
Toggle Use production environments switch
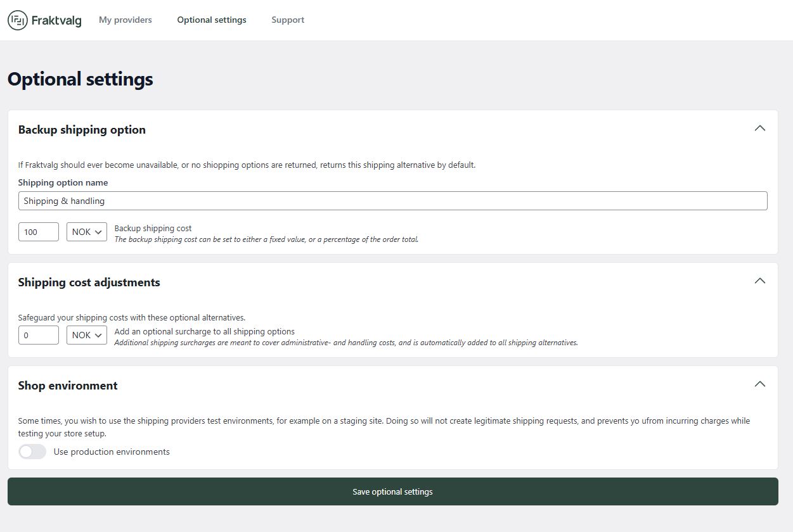coord(32,452)
